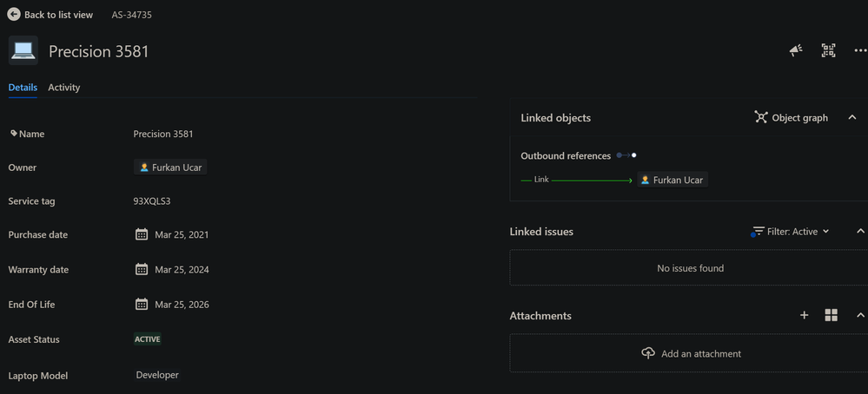Click the Purchase date field label
The image size is (868, 394).
[37, 234]
